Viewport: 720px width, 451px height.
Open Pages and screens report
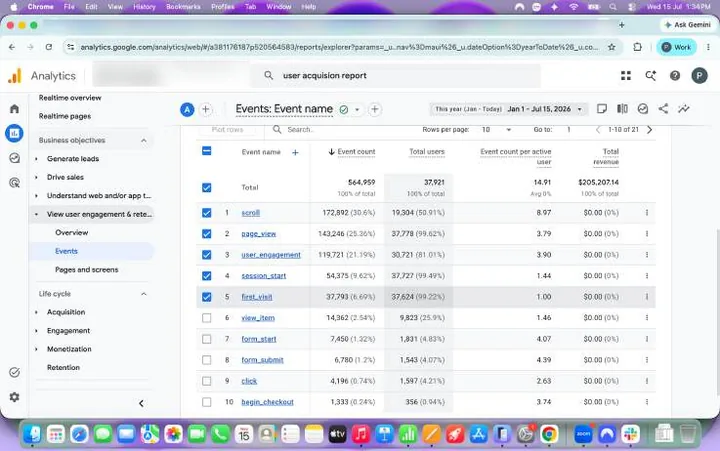pos(86,270)
